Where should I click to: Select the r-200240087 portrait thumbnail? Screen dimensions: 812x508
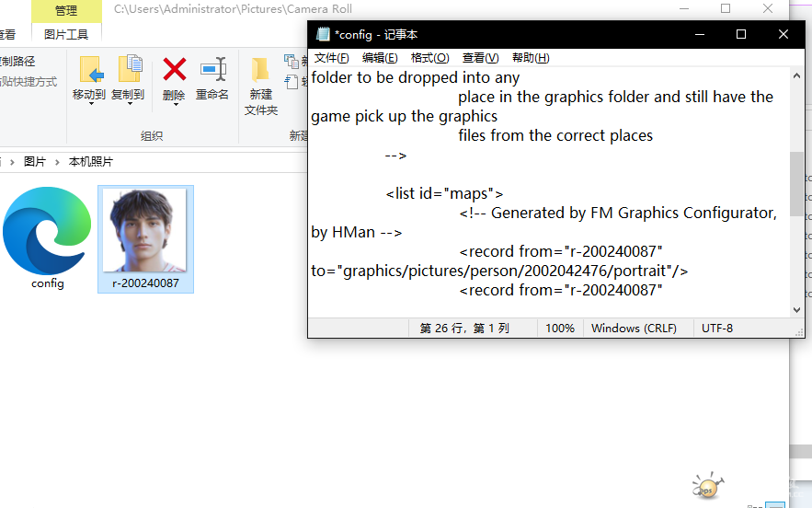[145, 235]
